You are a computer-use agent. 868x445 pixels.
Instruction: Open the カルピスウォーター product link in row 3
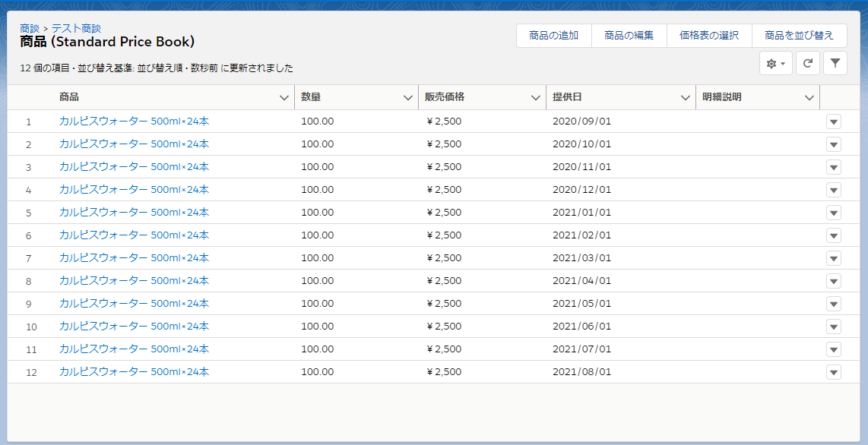pyautogui.click(x=134, y=166)
